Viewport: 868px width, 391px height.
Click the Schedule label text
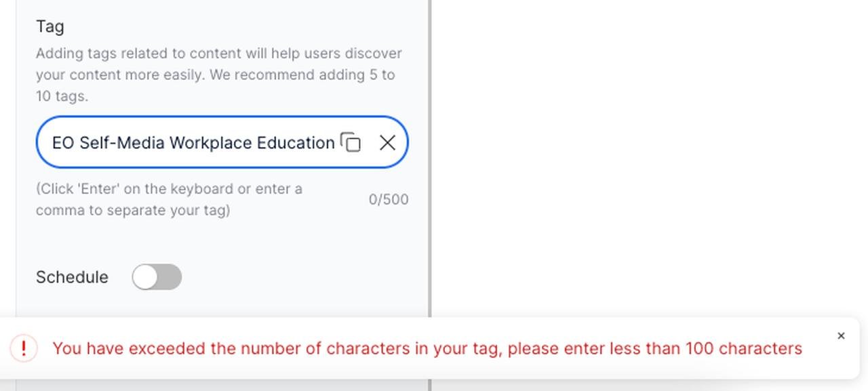[72, 277]
